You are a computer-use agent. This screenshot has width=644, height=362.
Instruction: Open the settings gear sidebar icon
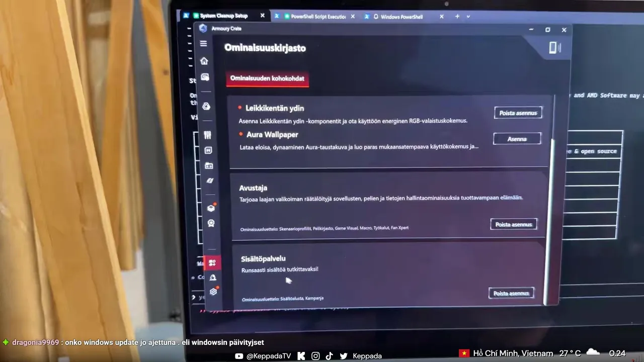(x=213, y=291)
